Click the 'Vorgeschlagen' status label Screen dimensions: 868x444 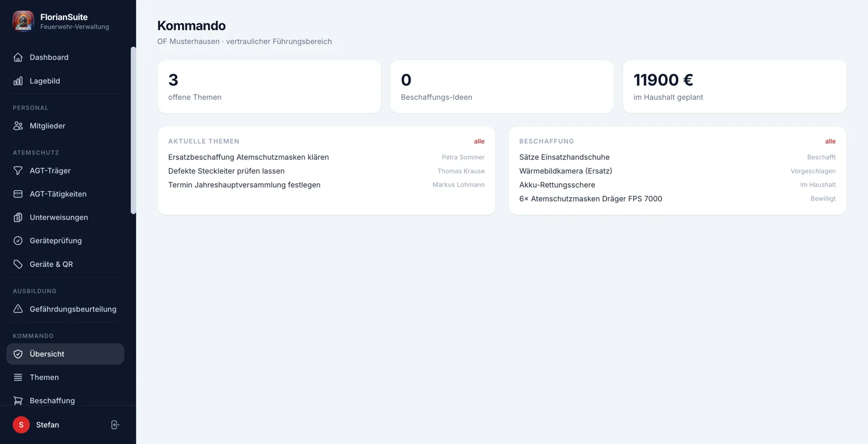(x=813, y=171)
